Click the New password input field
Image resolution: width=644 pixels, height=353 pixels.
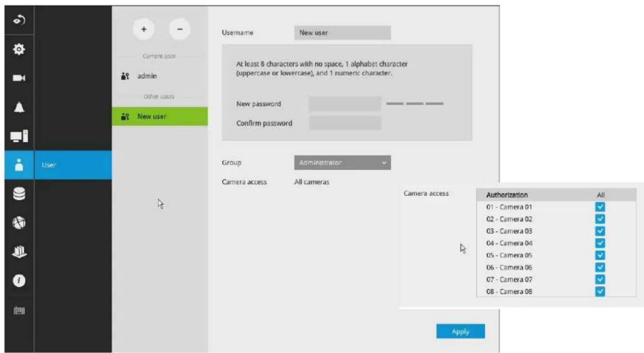click(345, 104)
